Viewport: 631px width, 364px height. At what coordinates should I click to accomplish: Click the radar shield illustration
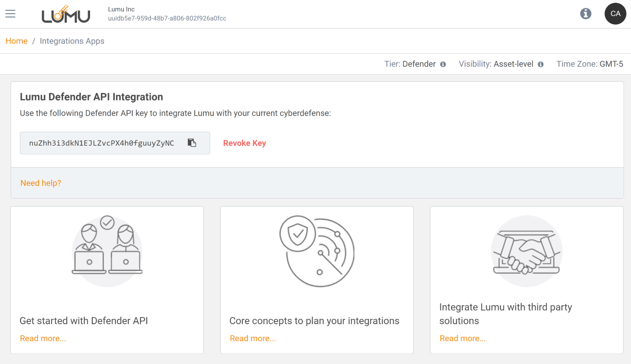coord(317,251)
